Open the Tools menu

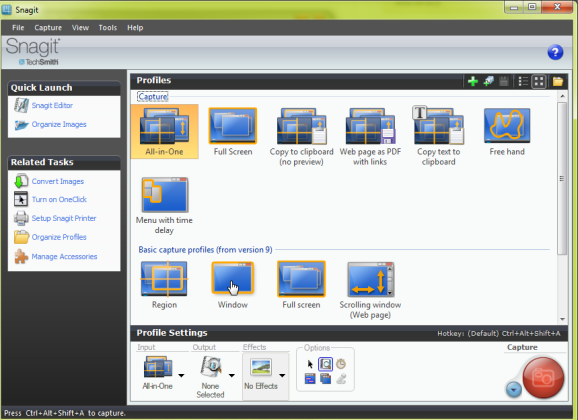pos(108,28)
